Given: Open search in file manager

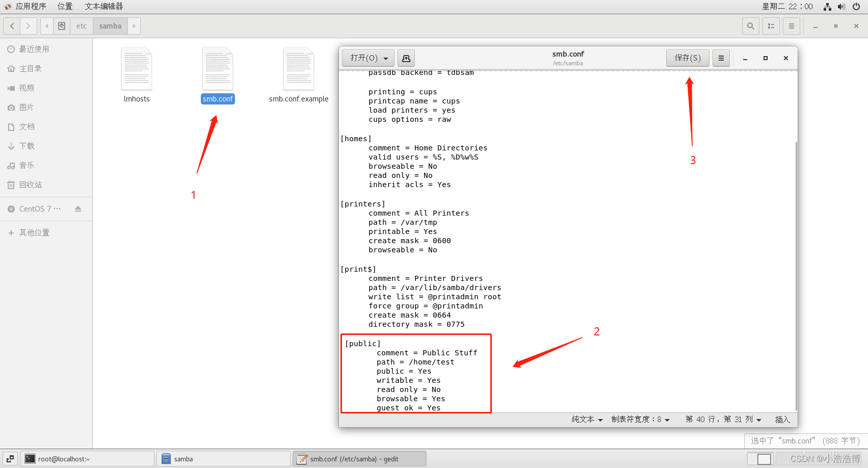Looking at the screenshot, I should (751, 26).
